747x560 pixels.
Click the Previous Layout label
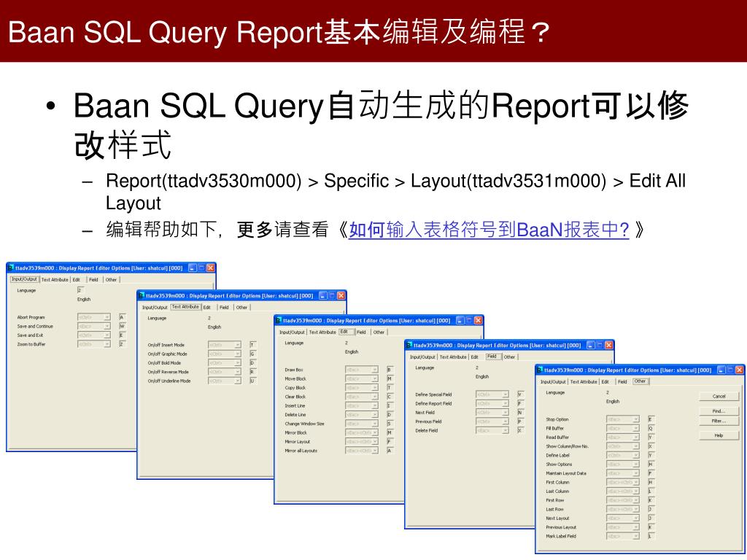point(561,527)
